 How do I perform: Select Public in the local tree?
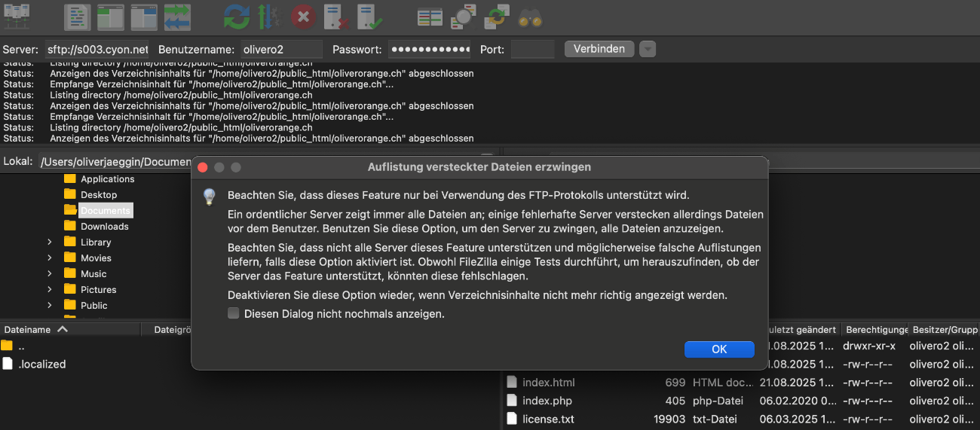94,305
